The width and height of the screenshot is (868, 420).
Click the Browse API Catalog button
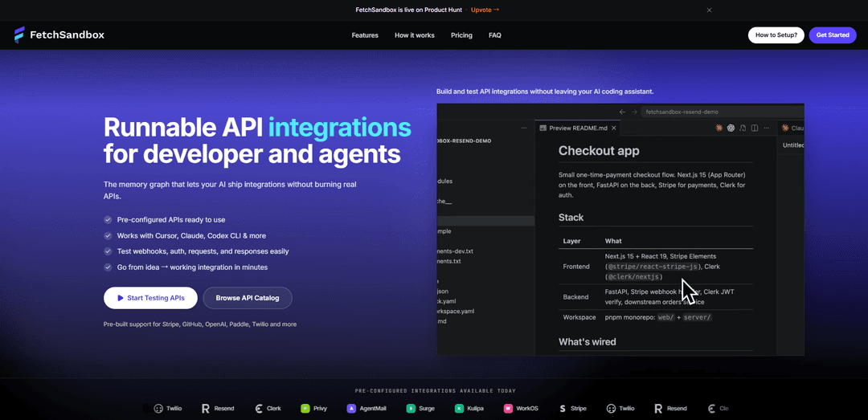click(x=248, y=298)
